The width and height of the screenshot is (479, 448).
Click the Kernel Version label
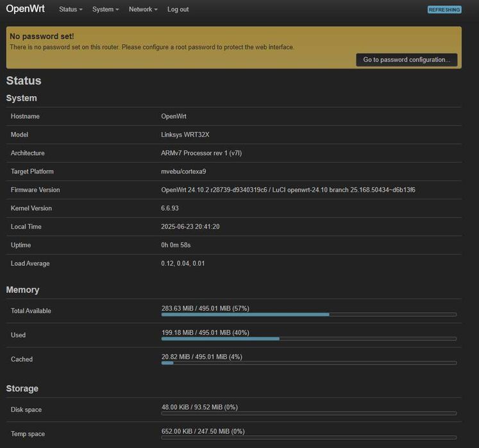31,208
